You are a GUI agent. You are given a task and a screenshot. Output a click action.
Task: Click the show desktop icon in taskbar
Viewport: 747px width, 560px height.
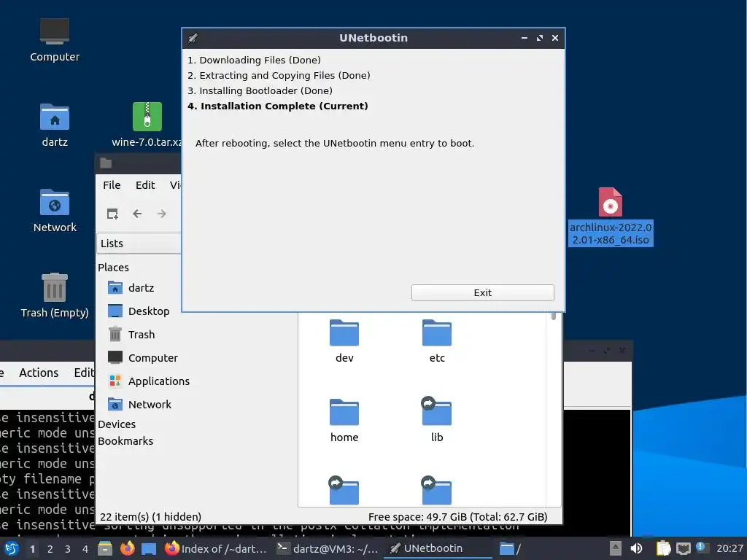149,548
